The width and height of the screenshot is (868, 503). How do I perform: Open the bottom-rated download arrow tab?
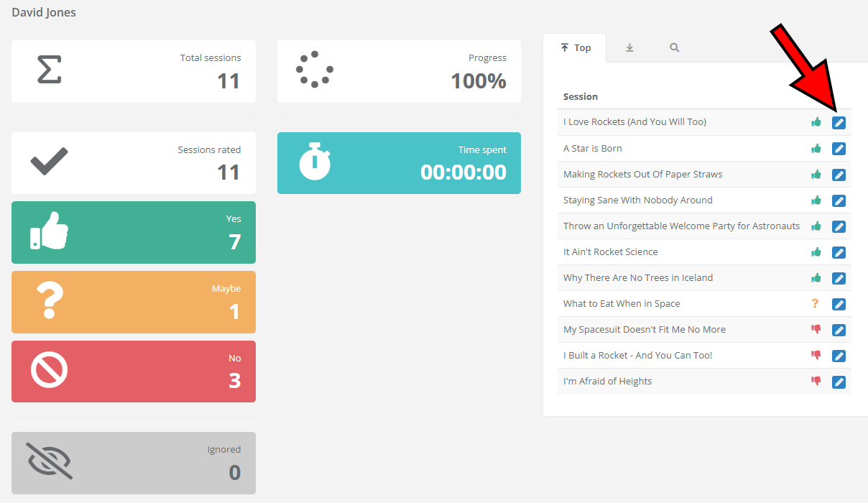click(629, 48)
